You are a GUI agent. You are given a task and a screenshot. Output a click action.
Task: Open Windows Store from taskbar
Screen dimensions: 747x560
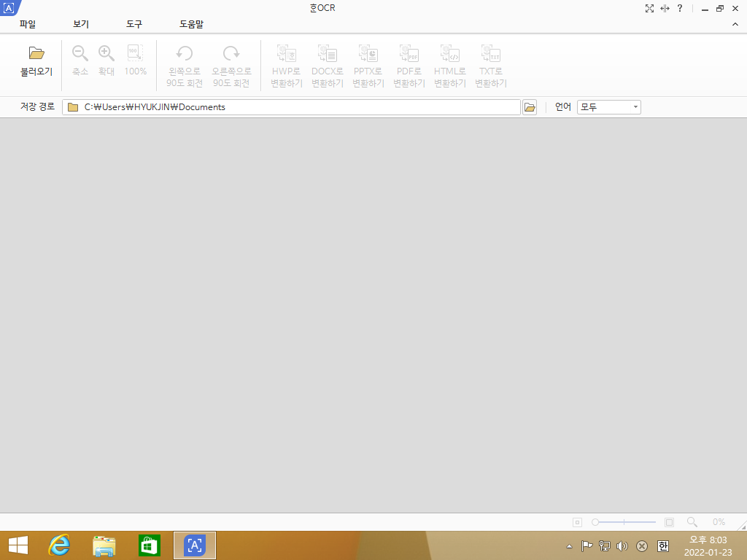150,545
